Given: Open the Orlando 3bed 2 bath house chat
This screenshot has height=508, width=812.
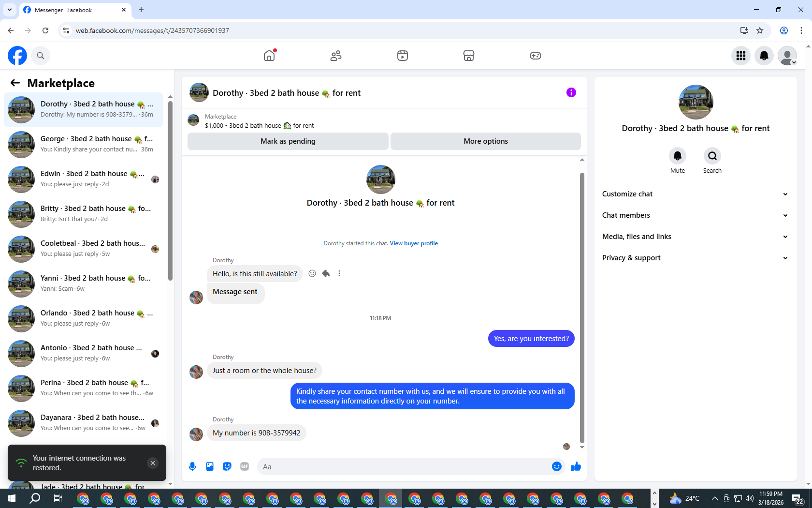Looking at the screenshot, I should (84, 319).
